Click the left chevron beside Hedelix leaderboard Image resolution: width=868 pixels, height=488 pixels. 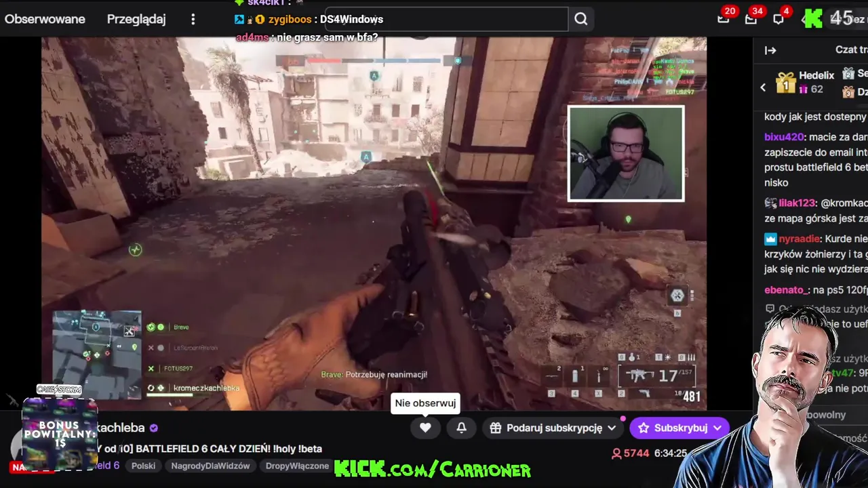(763, 87)
